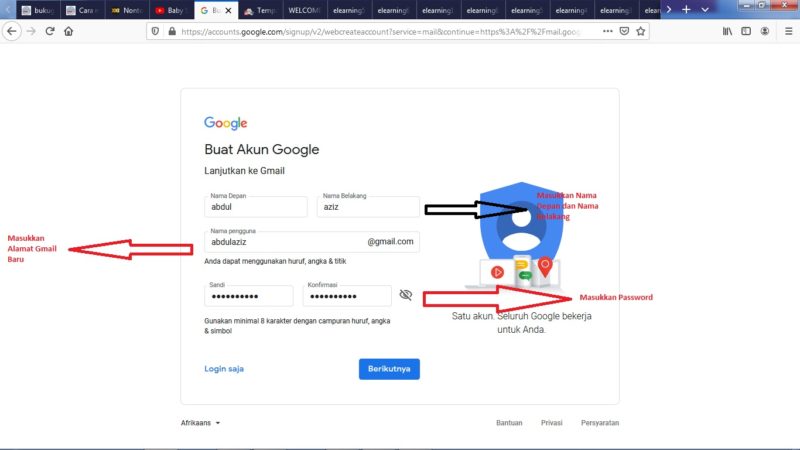The image size is (800, 450).
Task: Open the Firefox hamburger menu
Action: tap(788, 31)
